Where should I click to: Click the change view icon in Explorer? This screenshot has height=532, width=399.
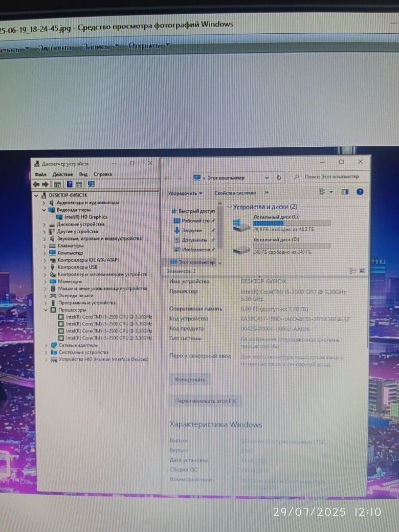tap(322, 192)
